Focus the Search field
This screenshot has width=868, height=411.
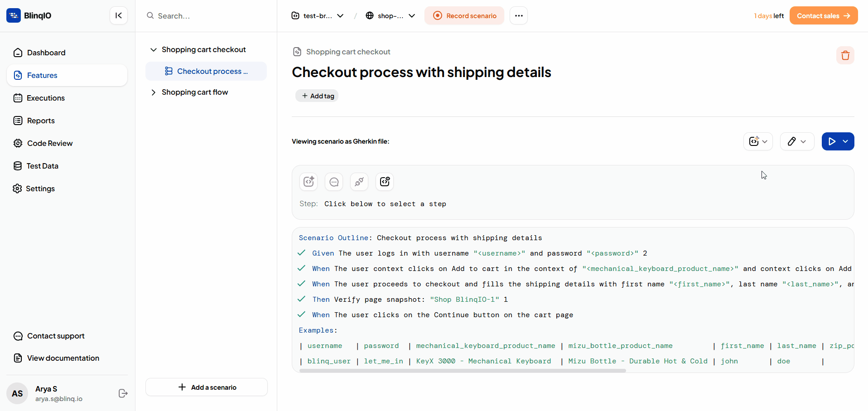(x=206, y=16)
